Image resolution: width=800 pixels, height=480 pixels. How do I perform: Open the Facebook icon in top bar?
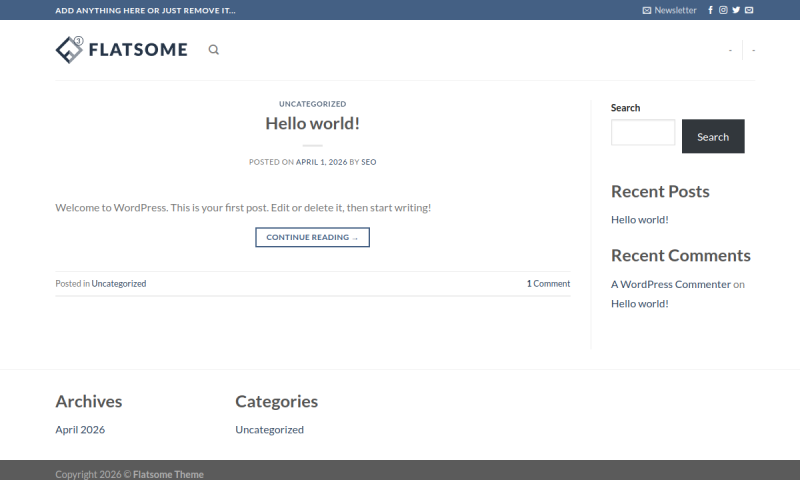tap(710, 10)
